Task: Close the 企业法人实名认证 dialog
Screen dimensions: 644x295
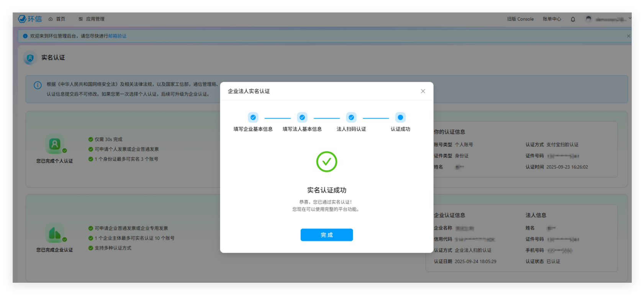Action: [x=423, y=91]
